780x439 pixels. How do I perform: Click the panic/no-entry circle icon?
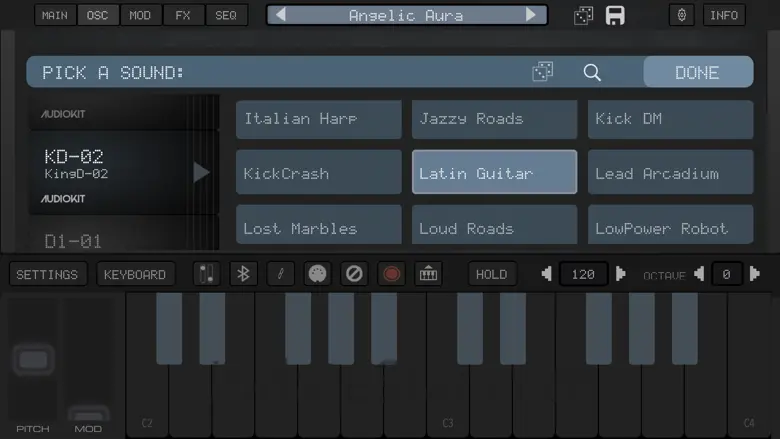[354, 274]
